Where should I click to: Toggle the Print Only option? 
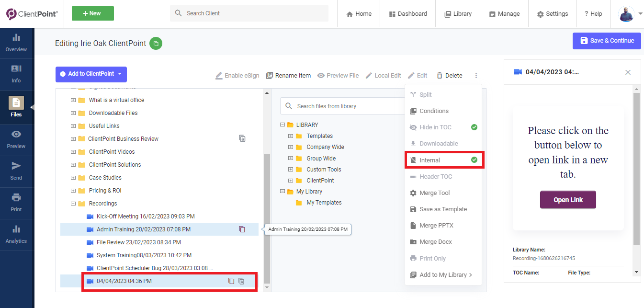pos(443,259)
